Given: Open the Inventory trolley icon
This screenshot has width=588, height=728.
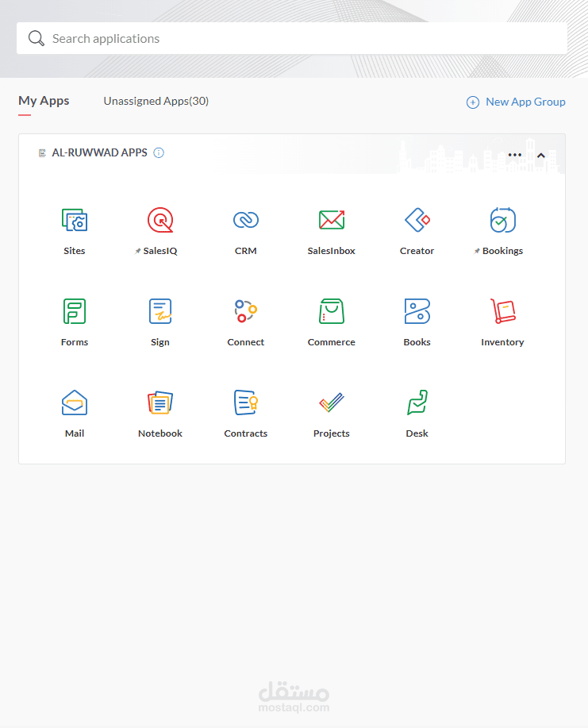Looking at the screenshot, I should pos(502,311).
